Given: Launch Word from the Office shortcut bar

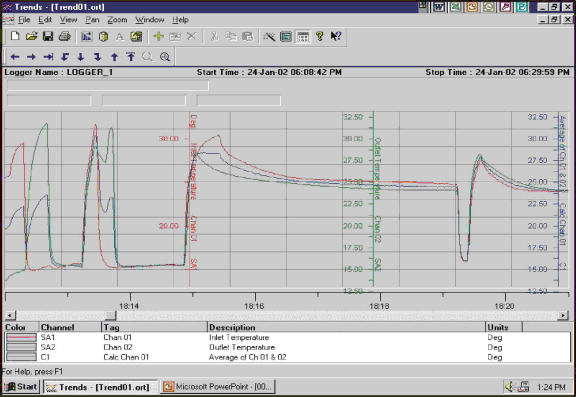Looking at the screenshot, I should pos(439,7).
